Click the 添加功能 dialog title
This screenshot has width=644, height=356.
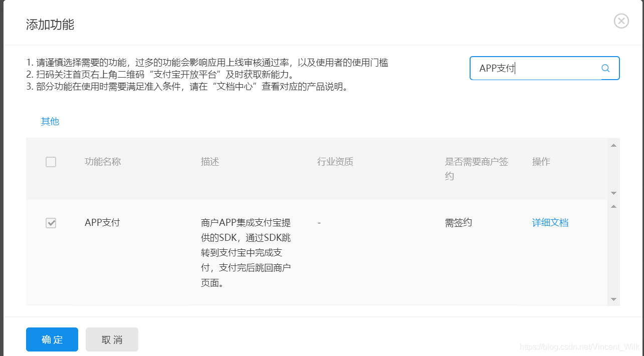(x=50, y=25)
